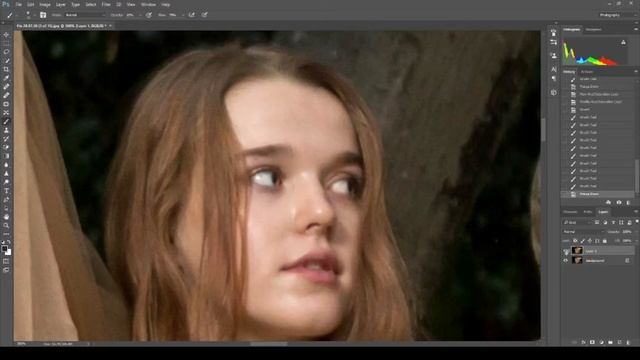Click the foreground color swatch
This screenshot has height=360, width=640.
tap(4, 248)
